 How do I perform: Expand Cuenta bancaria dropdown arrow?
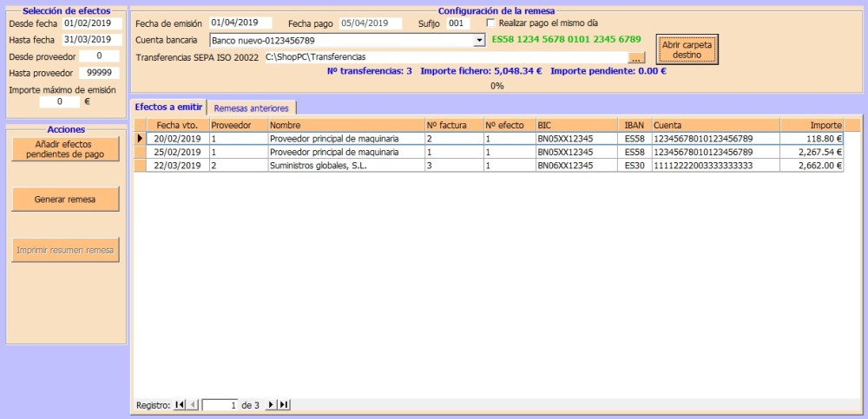[479, 40]
